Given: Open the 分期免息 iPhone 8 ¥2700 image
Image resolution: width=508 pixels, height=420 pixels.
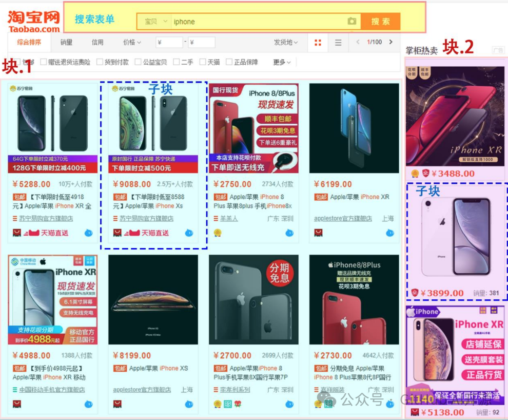Looking at the screenshot, I should coord(253,299).
